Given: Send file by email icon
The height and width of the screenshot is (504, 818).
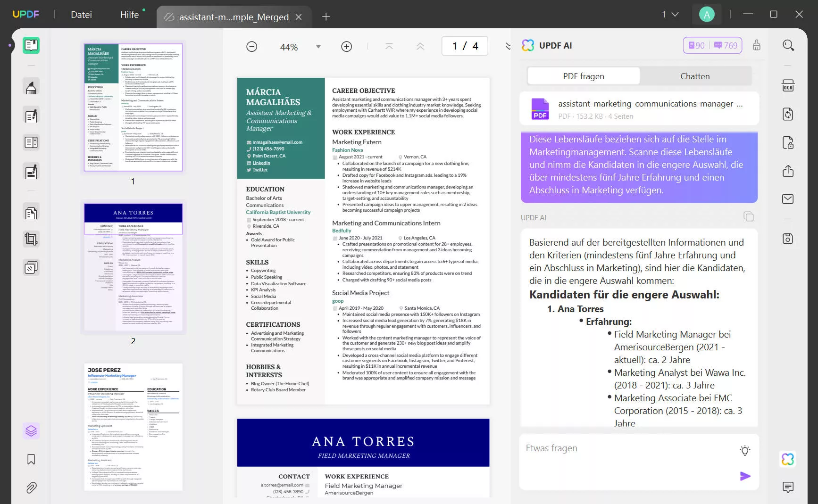Looking at the screenshot, I should point(788,199).
